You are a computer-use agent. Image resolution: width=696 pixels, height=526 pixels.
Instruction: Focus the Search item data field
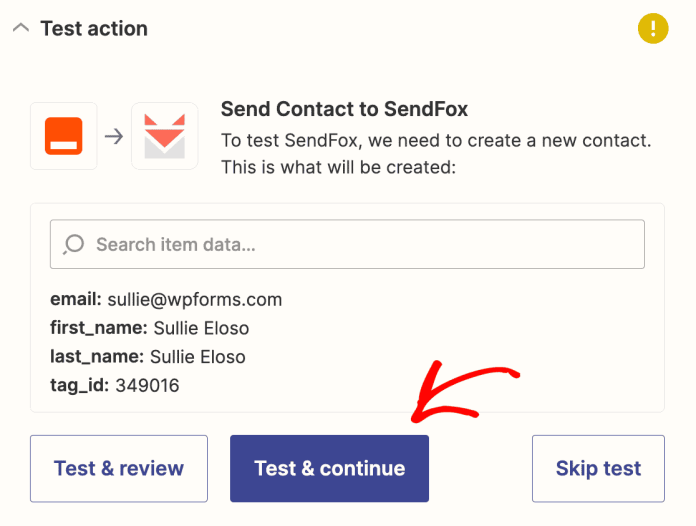(360, 244)
